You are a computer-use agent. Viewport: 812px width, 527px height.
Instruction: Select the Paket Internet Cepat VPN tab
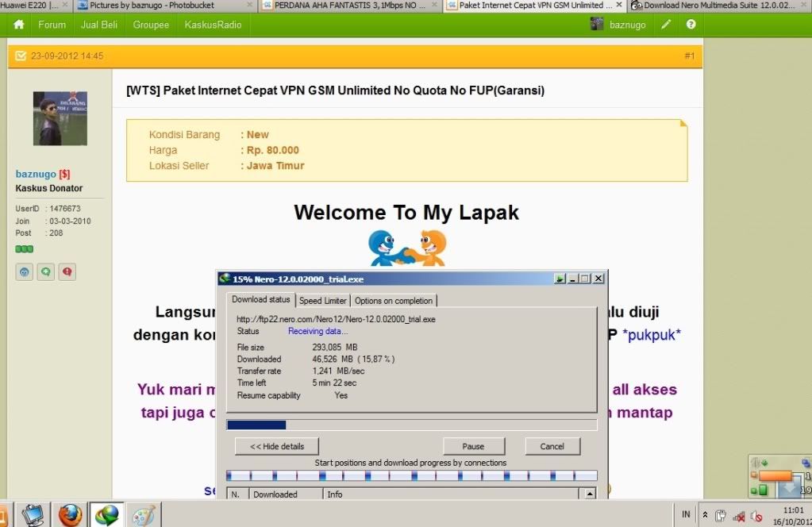click(535, 6)
